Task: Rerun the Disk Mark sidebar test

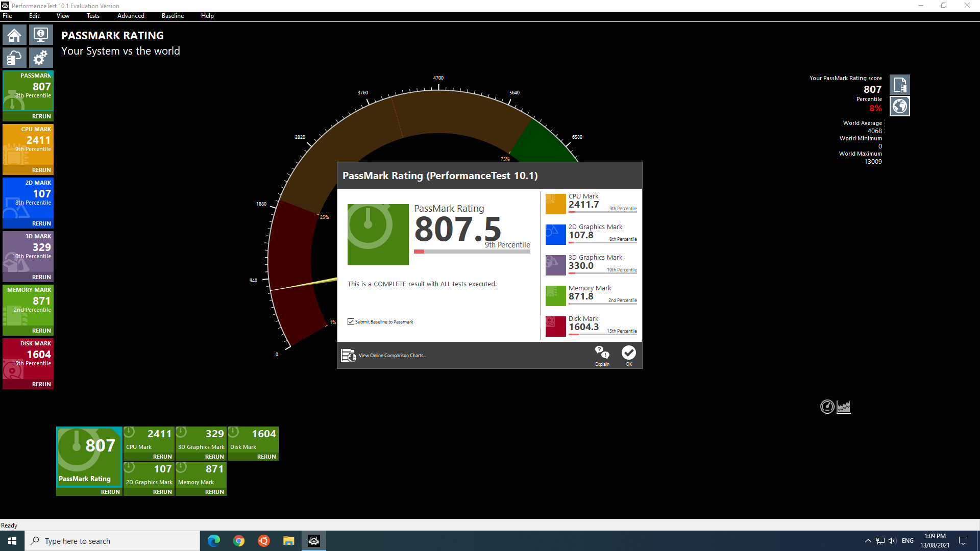Action: pos(41,384)
